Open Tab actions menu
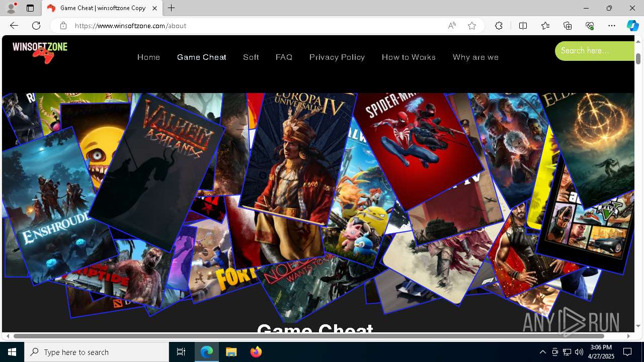The height and width of the screenshot is (362, 644). pos(30,8)
